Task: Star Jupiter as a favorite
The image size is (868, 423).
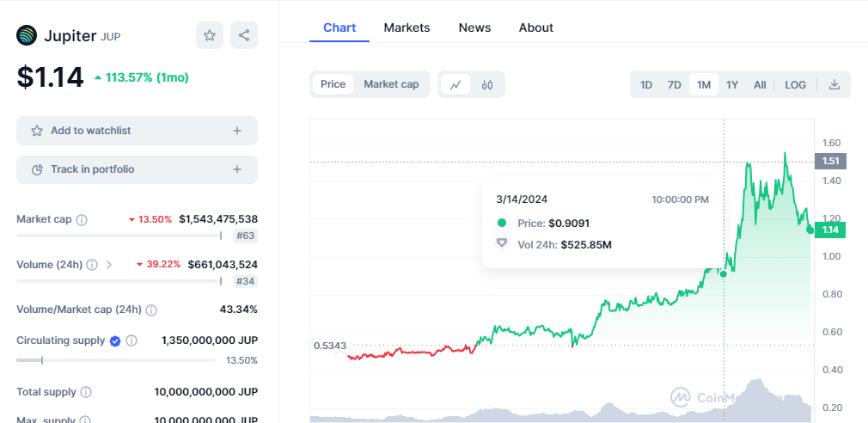Action: (209, 35)
